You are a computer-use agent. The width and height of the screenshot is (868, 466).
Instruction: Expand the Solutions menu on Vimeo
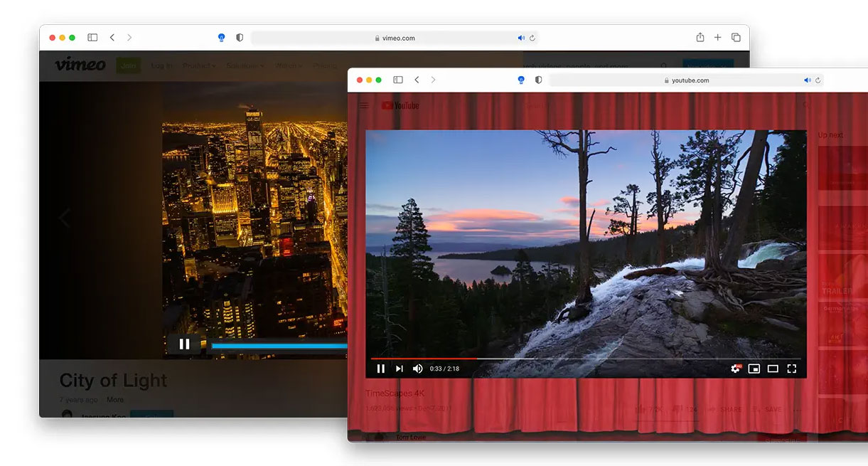point(244,65)
